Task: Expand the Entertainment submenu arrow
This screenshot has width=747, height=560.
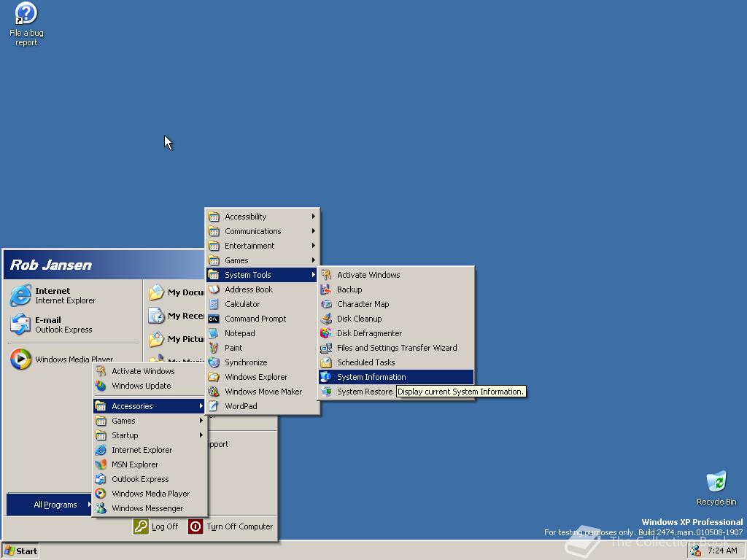Action: click(314, 246)
